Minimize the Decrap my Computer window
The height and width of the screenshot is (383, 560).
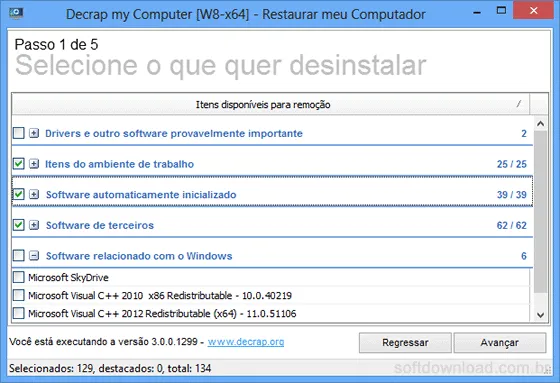[477, 12]
